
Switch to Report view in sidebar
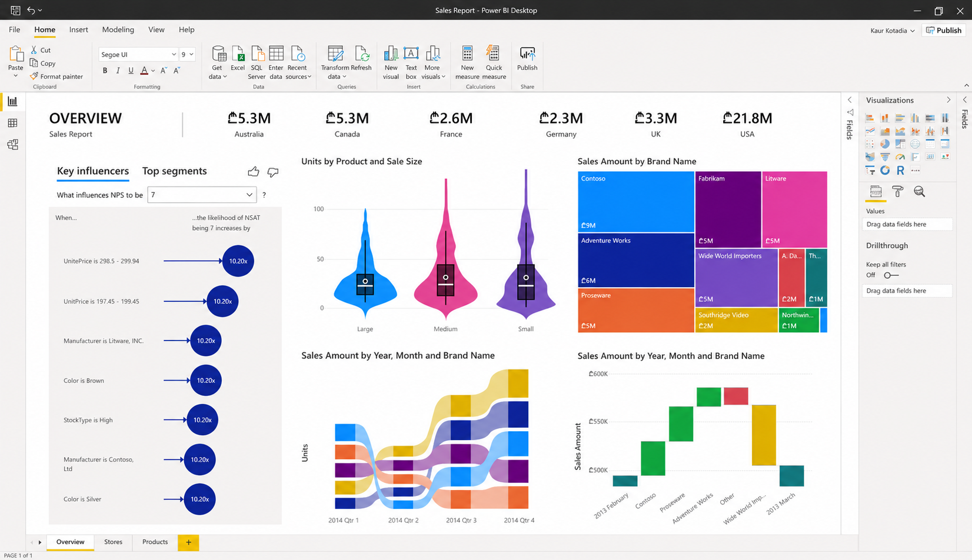(x=12, y=101)
